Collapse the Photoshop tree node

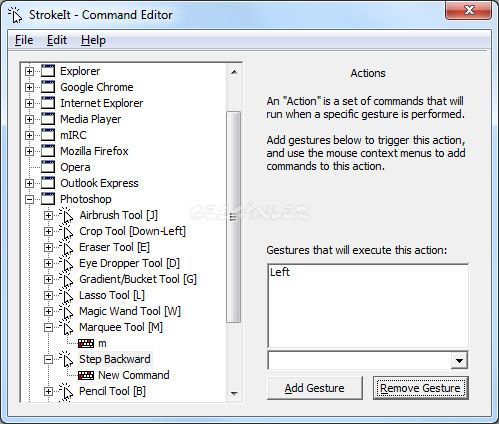tap(29, 199)
